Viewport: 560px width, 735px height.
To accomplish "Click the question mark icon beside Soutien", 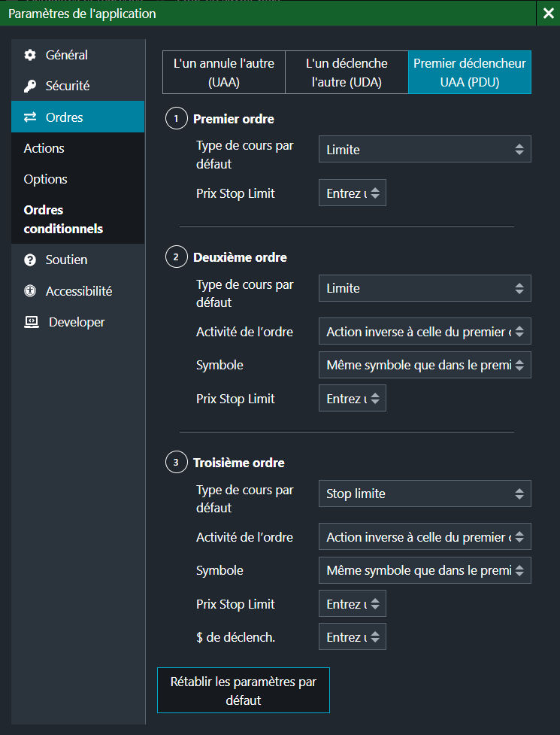I will pos(30,260).
